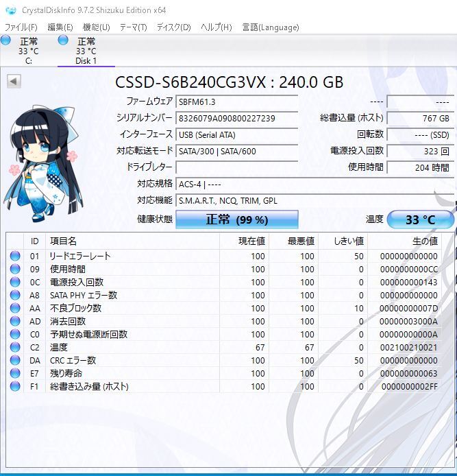Click raw value 0000000002FF
The image size is (457, 476).
410,386
